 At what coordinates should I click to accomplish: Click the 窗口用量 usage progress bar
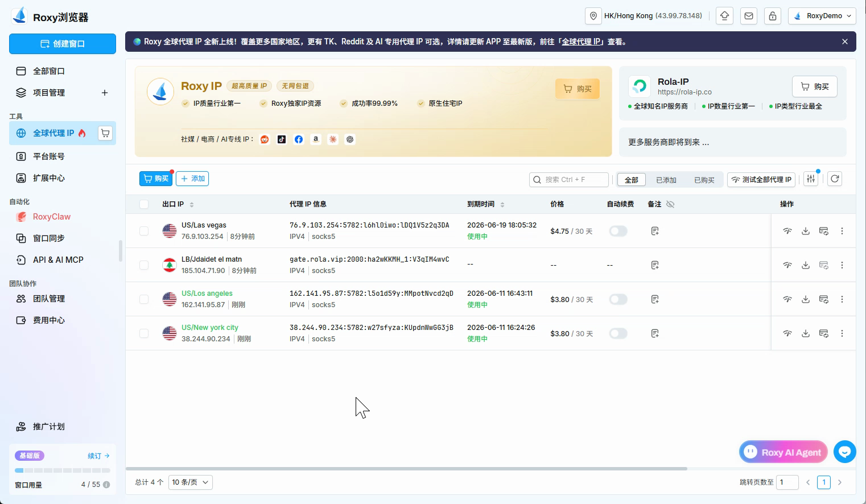pyautogui.click(x=63, y=470)
